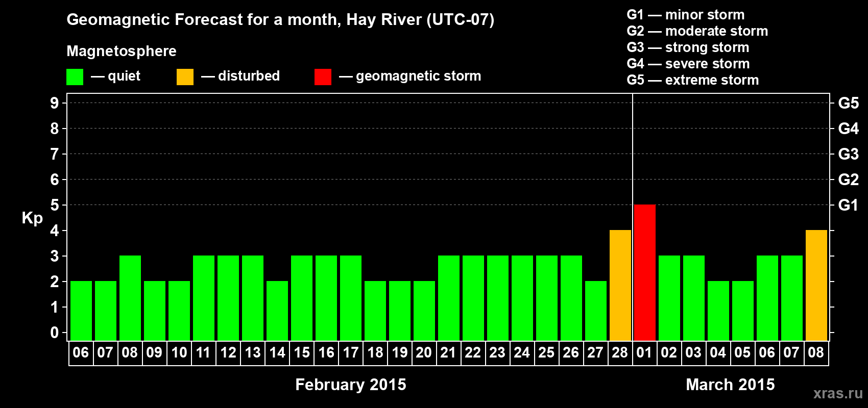The image size is (868, 408).
Task: Click the green quiet legend swatch
Action: click(x=75, y=77)
